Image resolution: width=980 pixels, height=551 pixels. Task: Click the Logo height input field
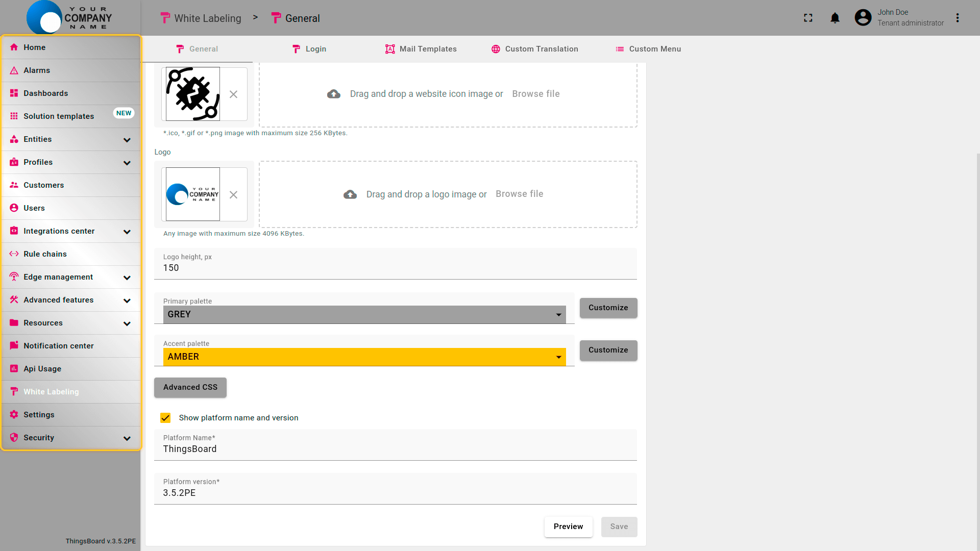click(x=395, y=268)
